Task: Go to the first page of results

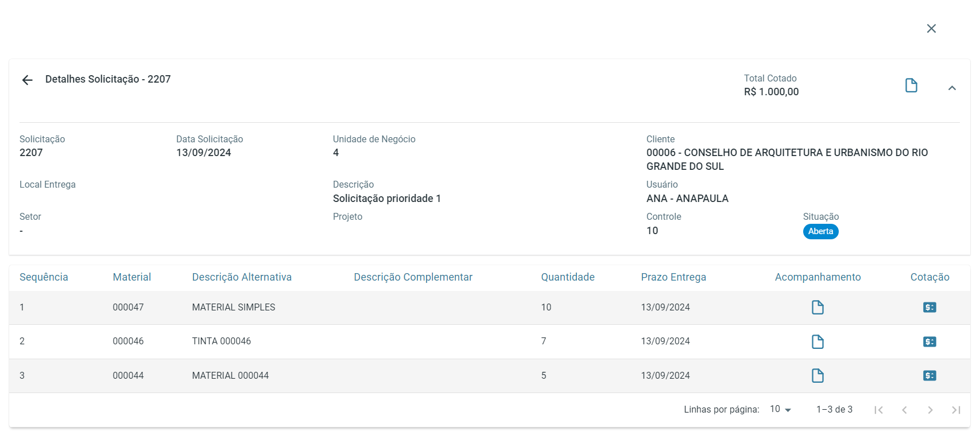Action: click(x=878, y=410)
